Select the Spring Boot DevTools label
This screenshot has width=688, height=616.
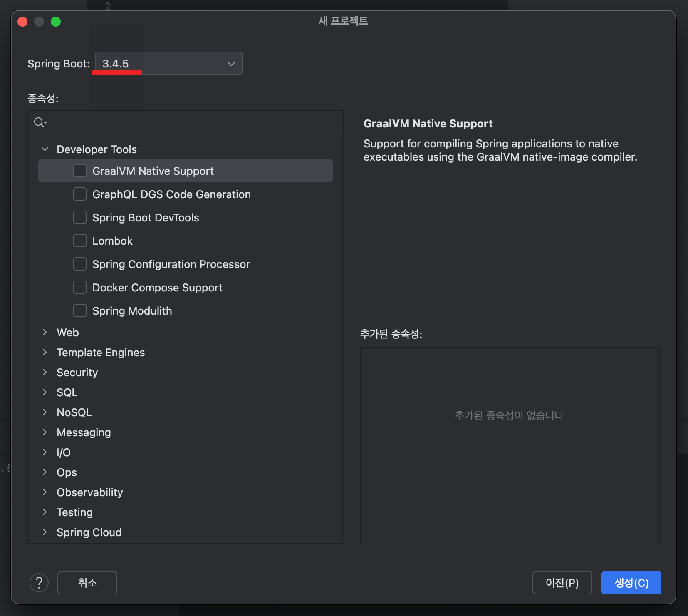pos(146,218)
